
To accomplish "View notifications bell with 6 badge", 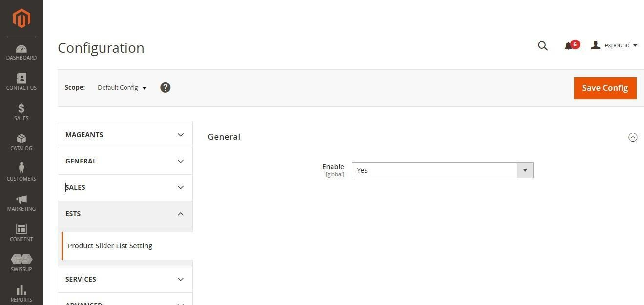I will [x=569, y=46].
